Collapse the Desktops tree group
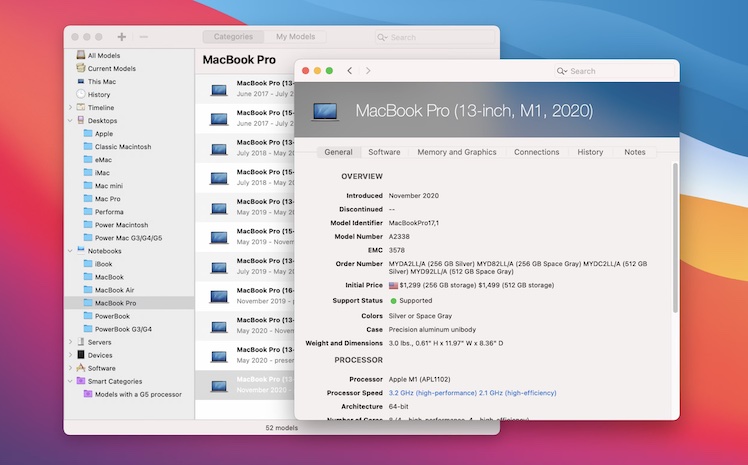 click(x=70, y=120)
